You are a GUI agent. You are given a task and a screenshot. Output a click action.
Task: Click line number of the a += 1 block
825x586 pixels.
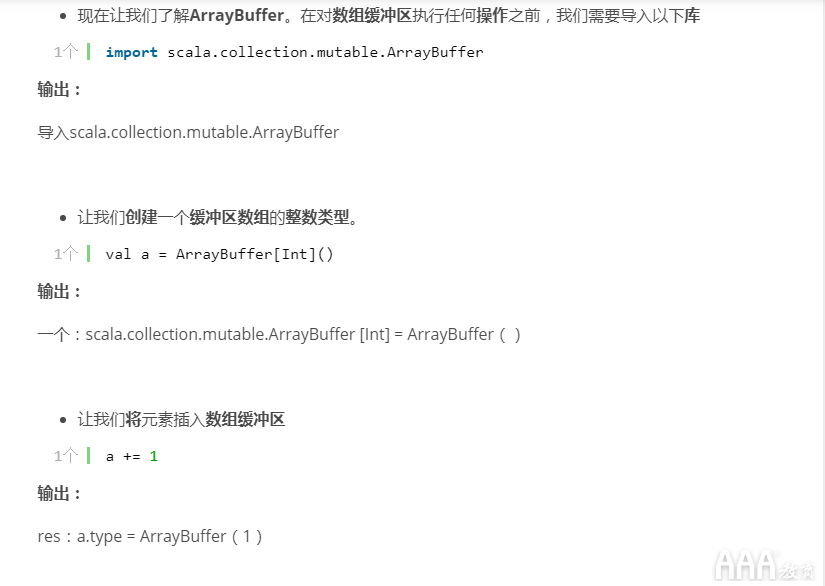(65, 456)
